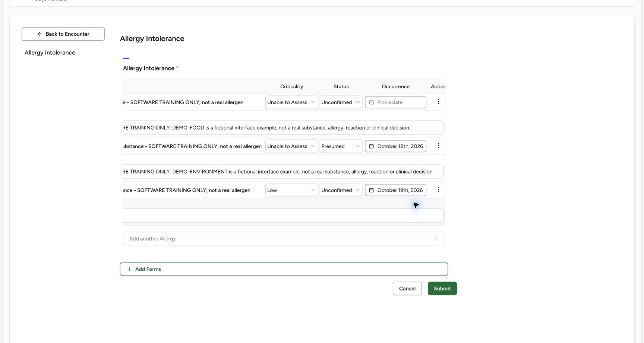
Task: Open criticality dropdown in the Presumed row
Action: pyautogui.click(x=291, y=146)
